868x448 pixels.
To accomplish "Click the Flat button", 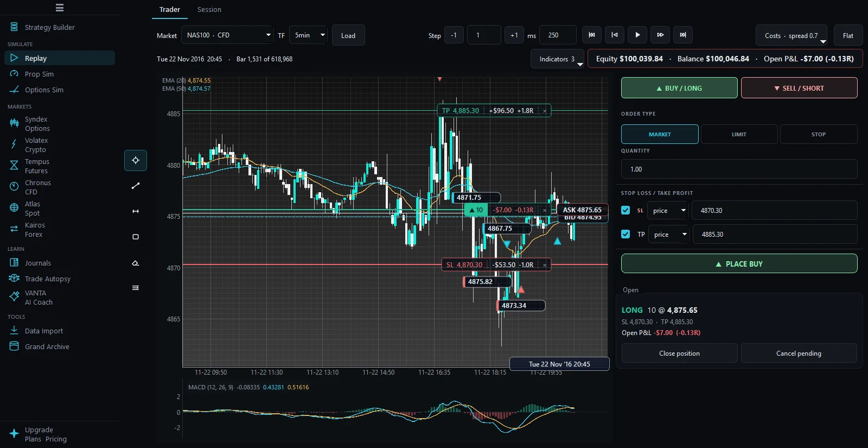I will pos(848,35).
